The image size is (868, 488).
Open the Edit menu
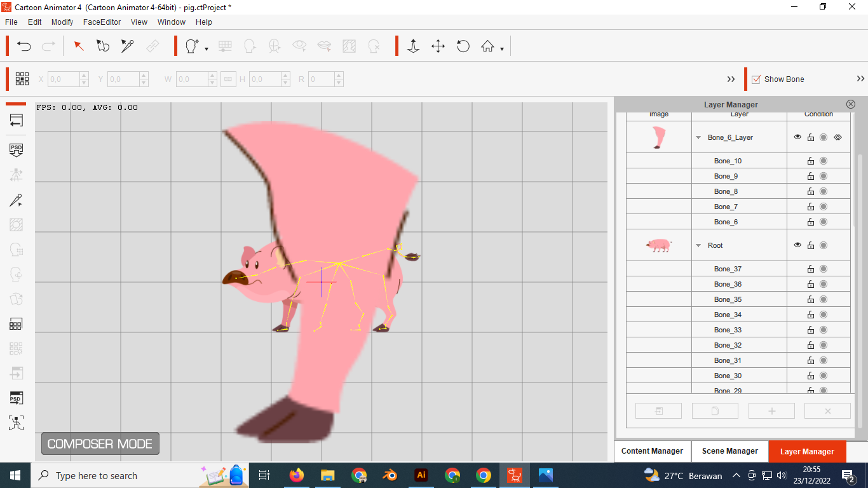(x=34, y=22)
